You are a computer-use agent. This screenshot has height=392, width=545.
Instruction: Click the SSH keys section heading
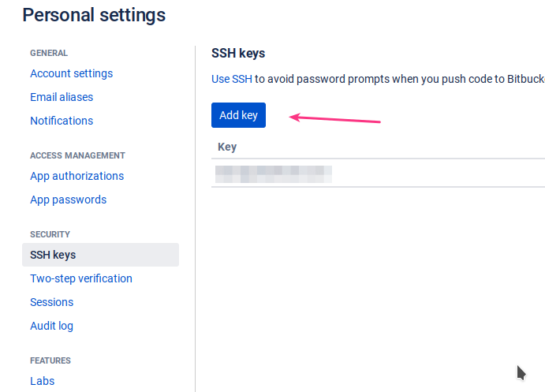(x=238, y=53)
